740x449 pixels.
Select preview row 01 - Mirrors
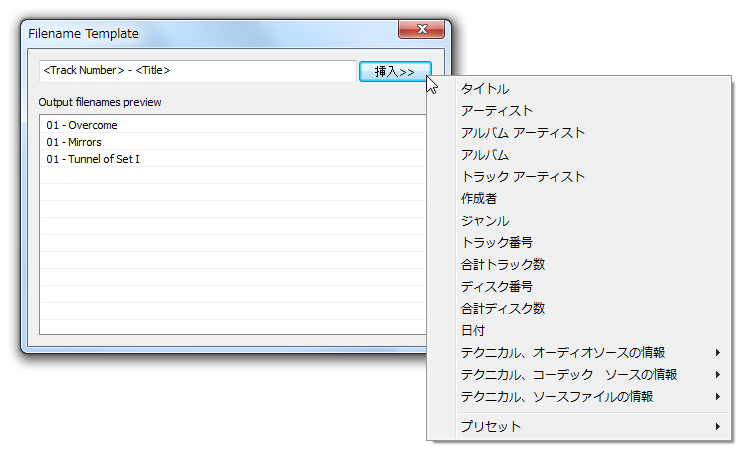[233, 142]
